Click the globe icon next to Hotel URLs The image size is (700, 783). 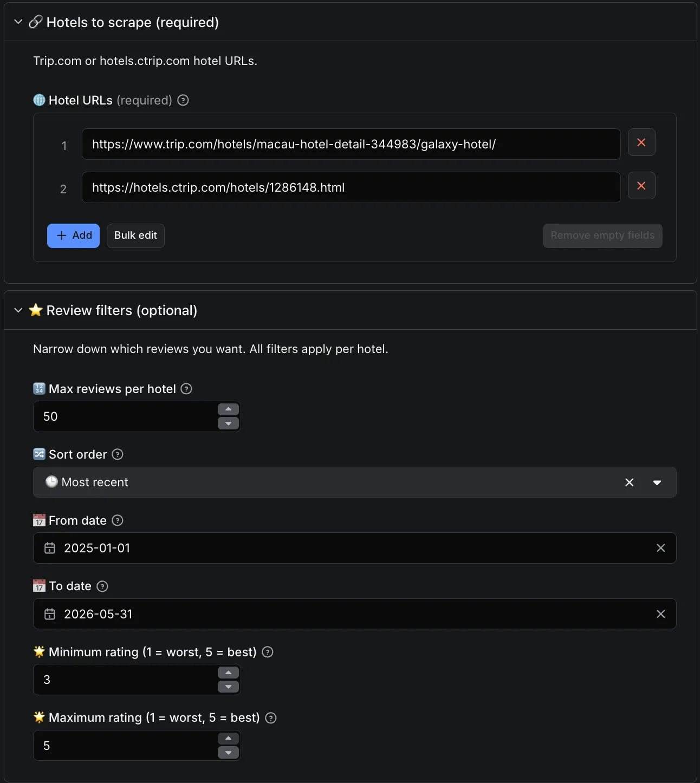(39, 100)
